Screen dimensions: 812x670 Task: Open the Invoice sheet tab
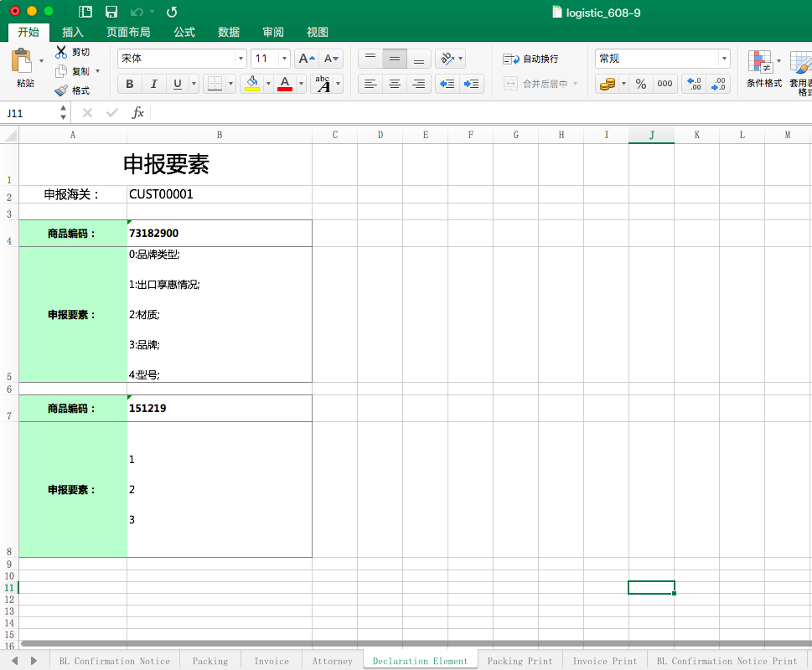click(x=272, y=661)
